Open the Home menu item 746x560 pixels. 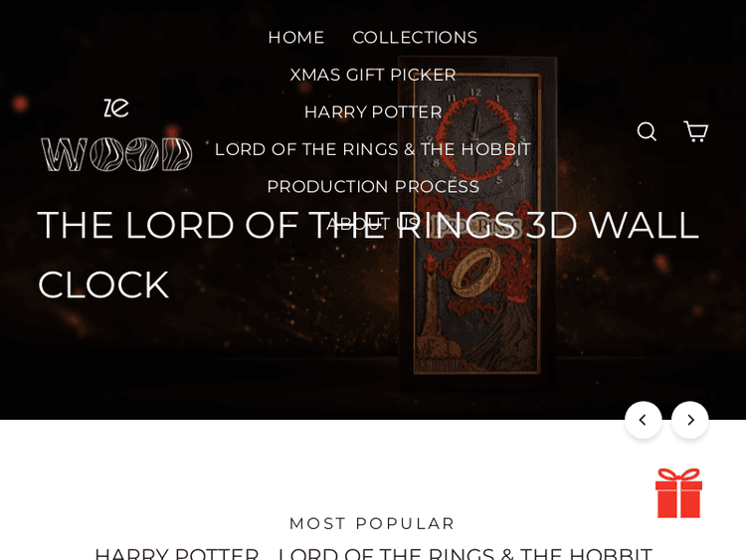coord(296,38)
